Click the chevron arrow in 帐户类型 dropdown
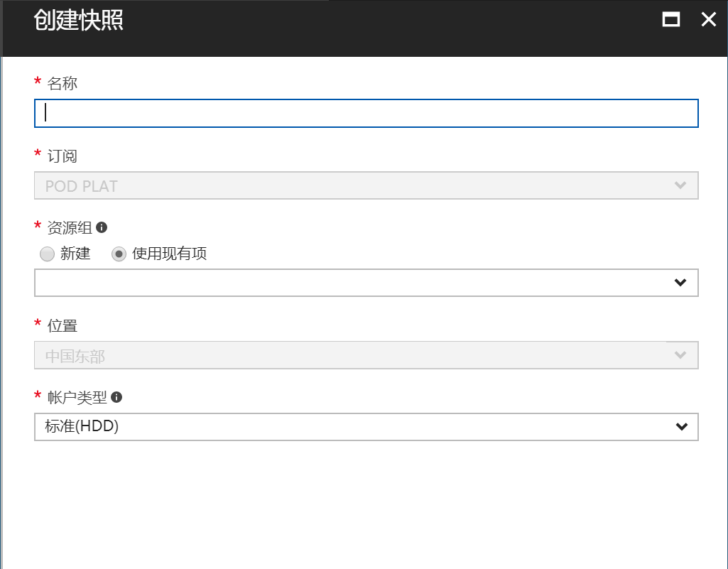 681,427
